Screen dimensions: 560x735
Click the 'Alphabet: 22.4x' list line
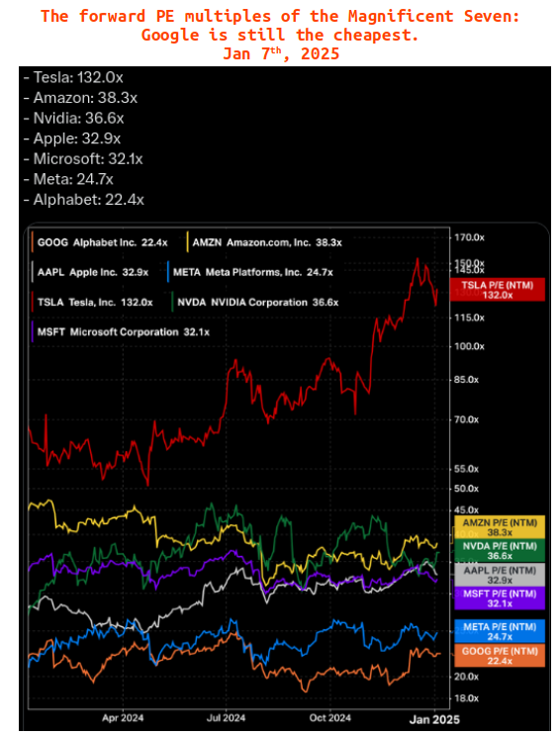click(84, 200)
